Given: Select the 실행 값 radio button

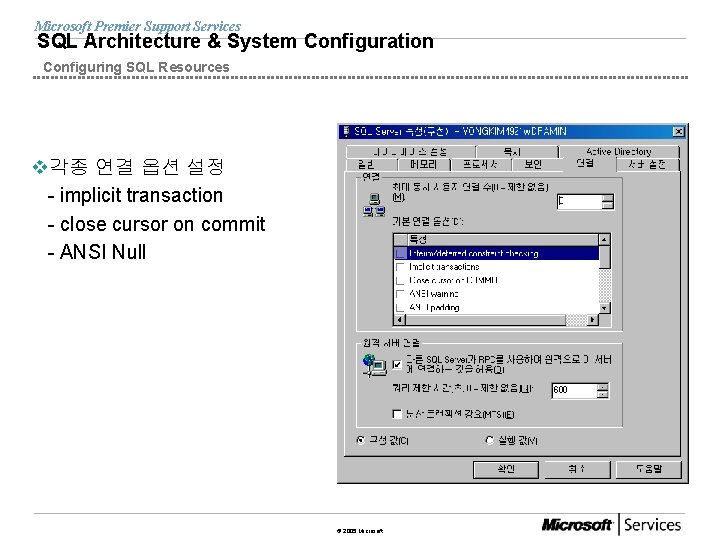Looking at the screenshot, I should [x=489, y=440].
